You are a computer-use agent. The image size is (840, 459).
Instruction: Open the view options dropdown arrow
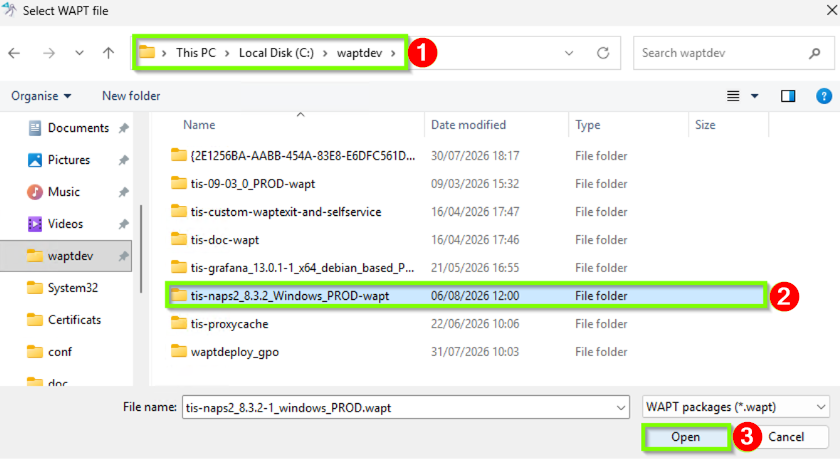(x=754, y=96)
